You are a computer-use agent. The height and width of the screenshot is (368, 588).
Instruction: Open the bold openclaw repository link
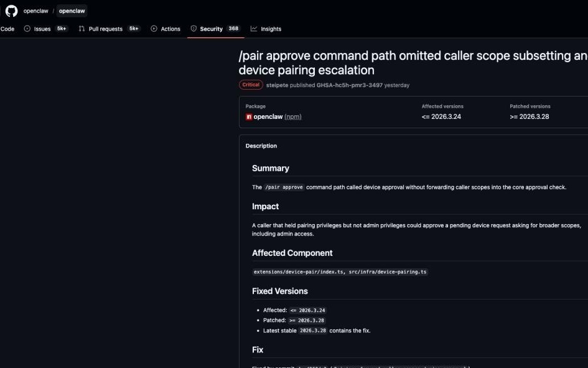pos(72,11)
